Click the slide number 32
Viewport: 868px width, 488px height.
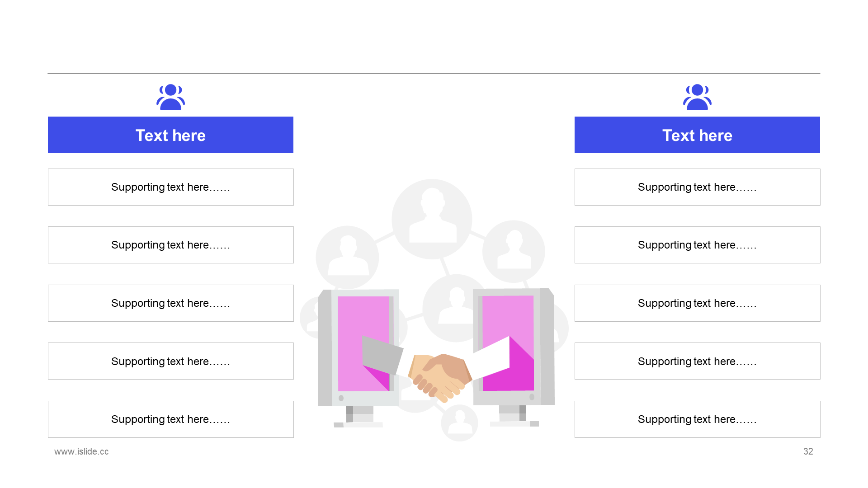(x=808, y=451)
